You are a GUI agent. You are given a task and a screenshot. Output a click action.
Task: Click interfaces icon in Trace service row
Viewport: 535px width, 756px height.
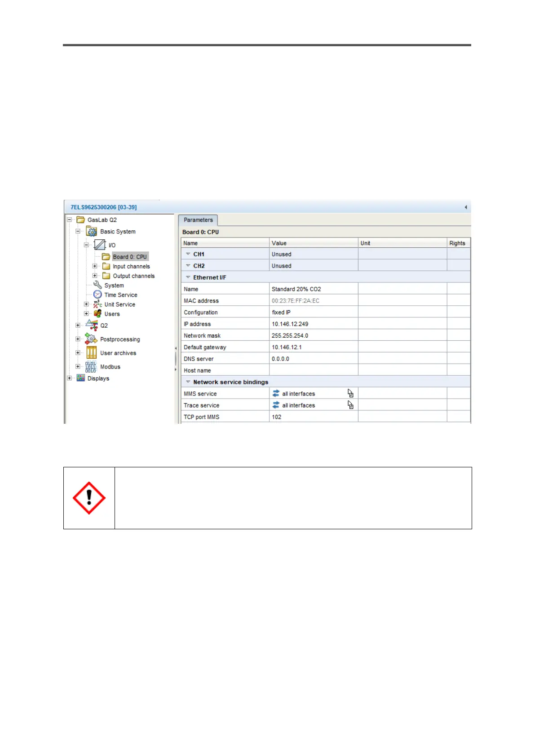(x=276, y=405)
